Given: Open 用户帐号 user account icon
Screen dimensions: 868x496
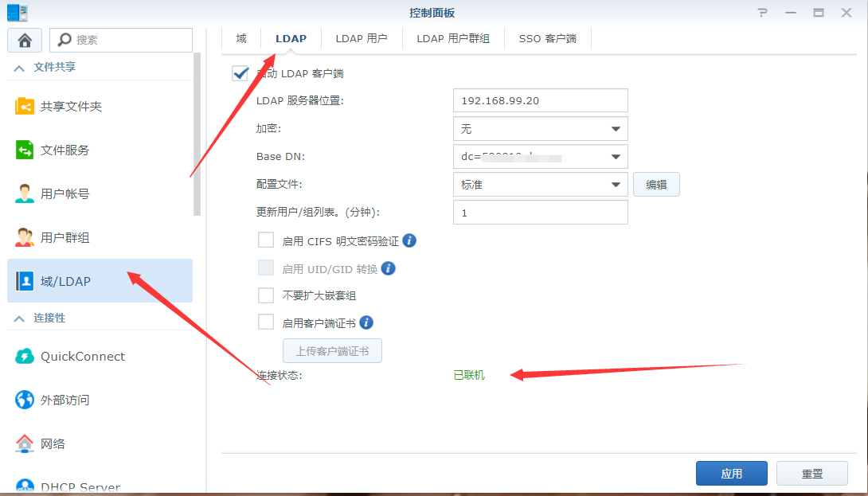Looking at the screenshot, I should [25, 193].
